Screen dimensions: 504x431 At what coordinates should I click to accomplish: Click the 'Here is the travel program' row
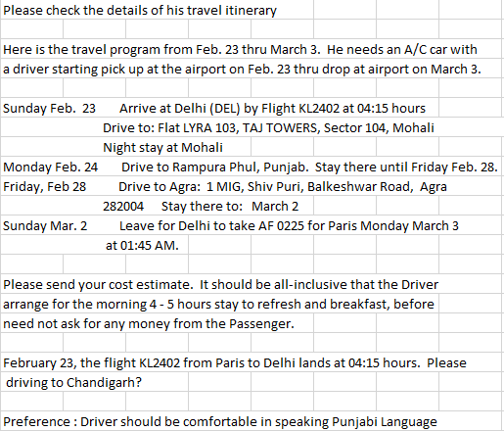coord(240,50)
